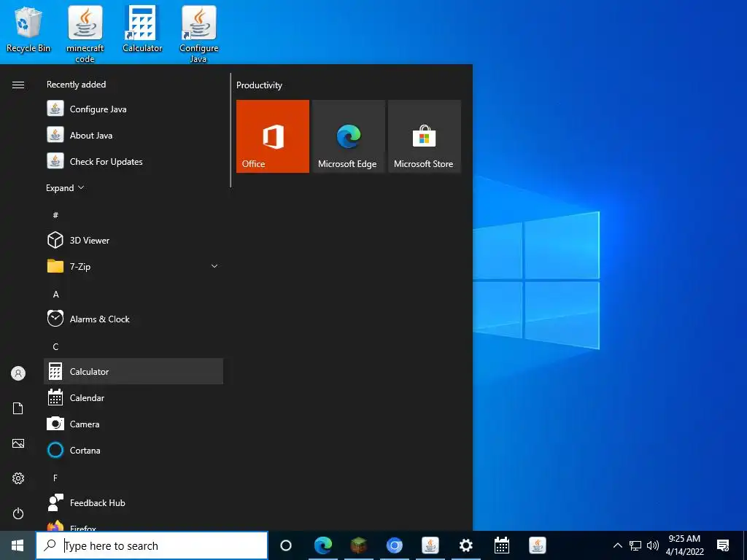Open Feedback Hub
This screenshot has height=560, width=747.
133,502
